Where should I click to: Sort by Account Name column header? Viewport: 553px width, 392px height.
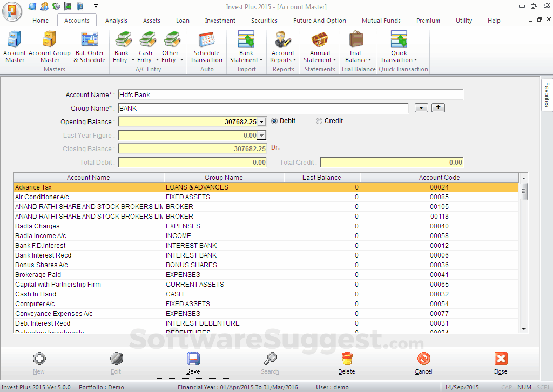tap(89, 177)
